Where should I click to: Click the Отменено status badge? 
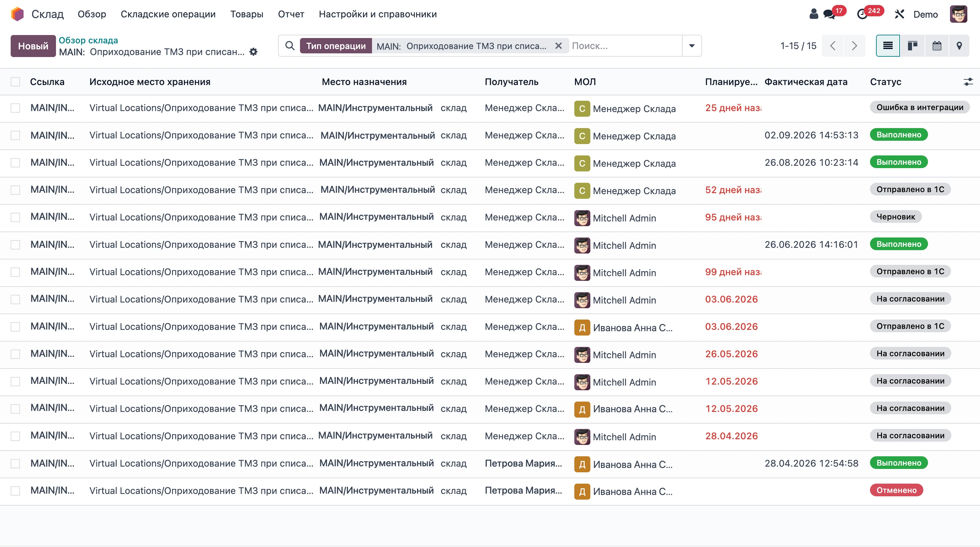(x=896, y=490)
